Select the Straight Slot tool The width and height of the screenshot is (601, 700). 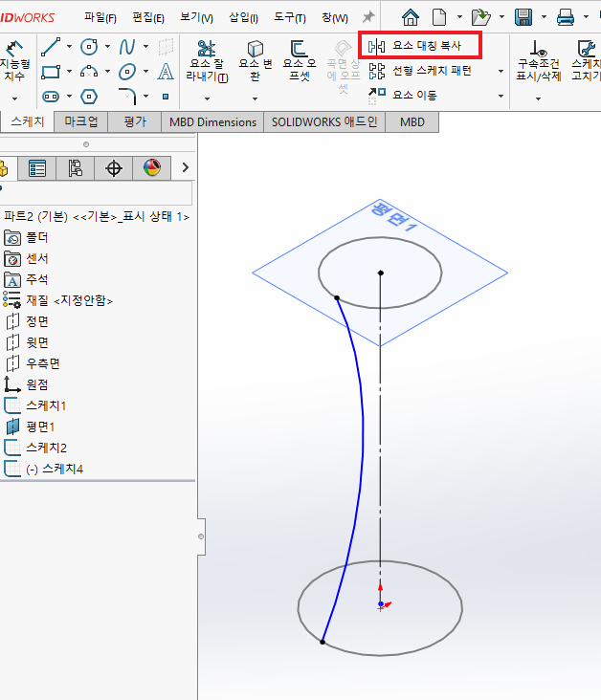coord(51,97)
